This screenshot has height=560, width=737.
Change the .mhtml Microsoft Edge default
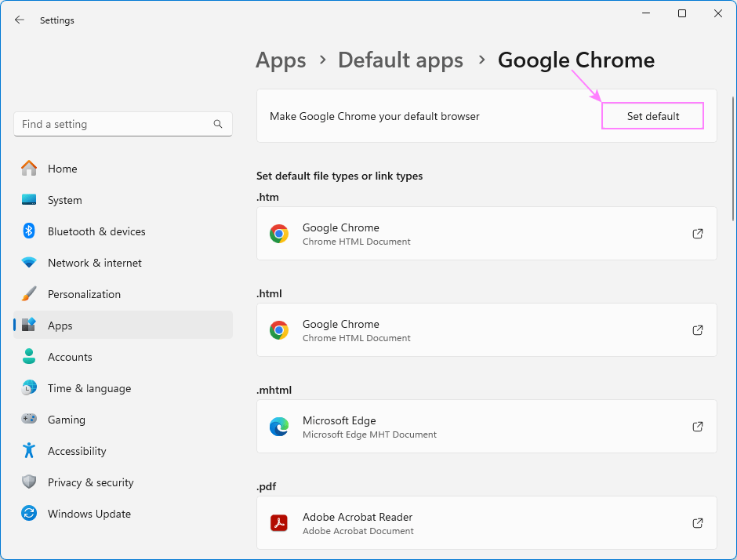[x=486, y=426]
